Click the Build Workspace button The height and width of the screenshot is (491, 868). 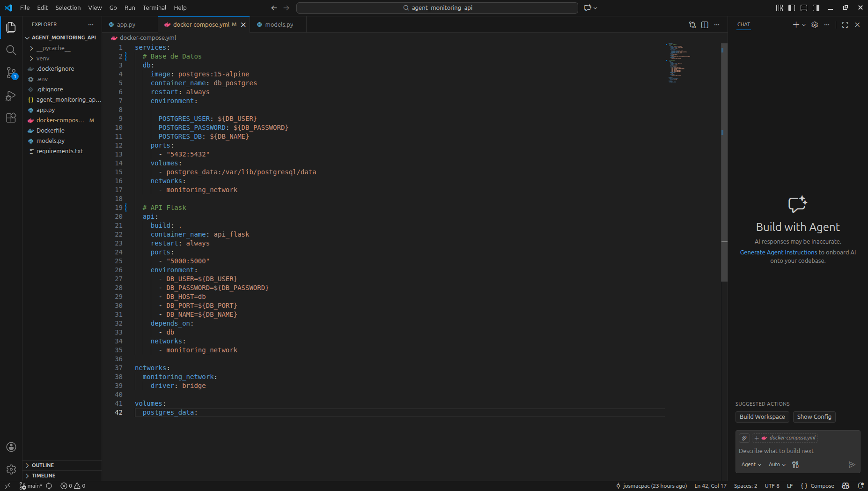[x=762, y=417]
